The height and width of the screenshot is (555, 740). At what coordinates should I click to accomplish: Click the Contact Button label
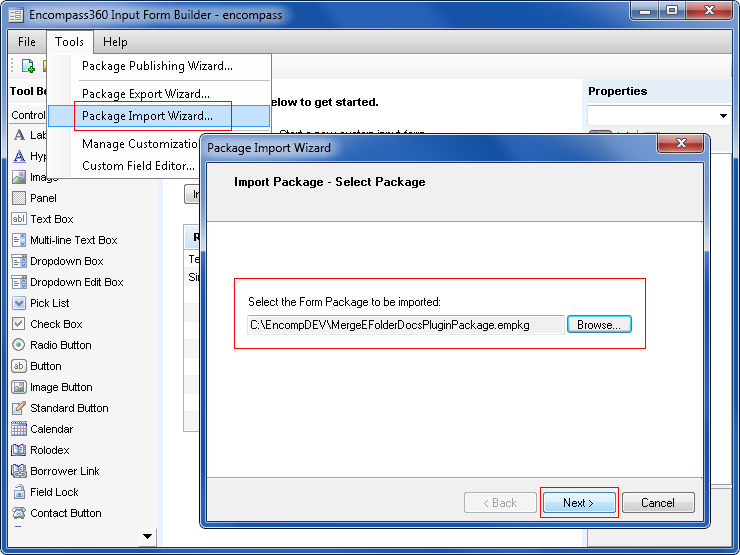[66, 513]
